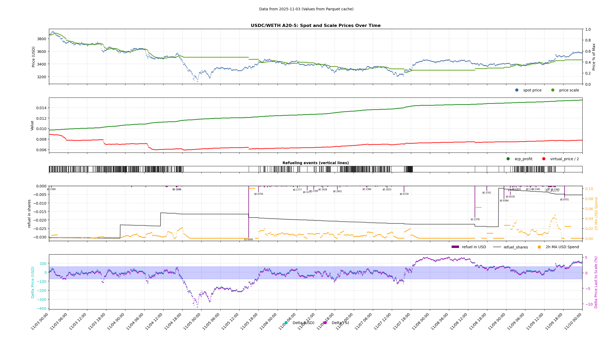Click the red virtual_price / 2 legend dot

544,159
